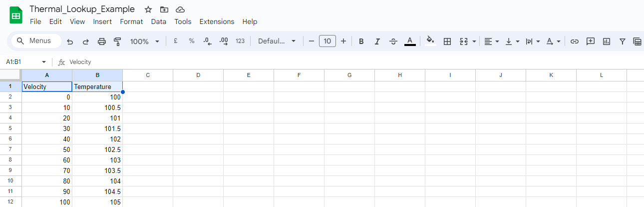Open the horizontal align dropdown
This screenshot has width=644, height=207.
pos(492,41)
